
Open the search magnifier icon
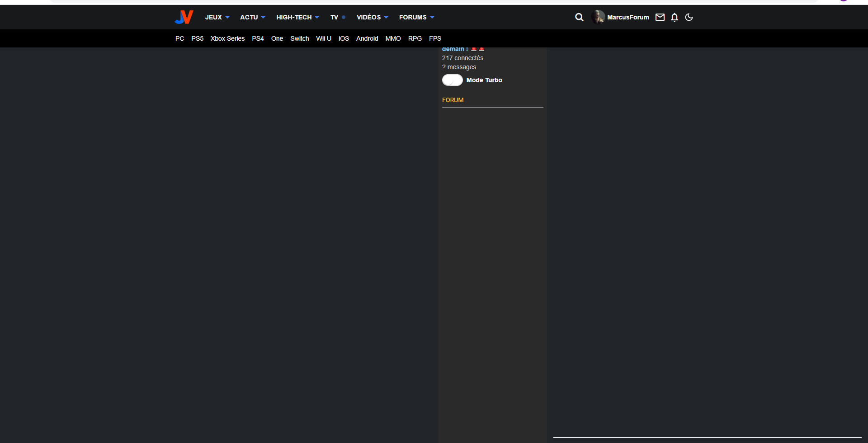tap(579, 17)
